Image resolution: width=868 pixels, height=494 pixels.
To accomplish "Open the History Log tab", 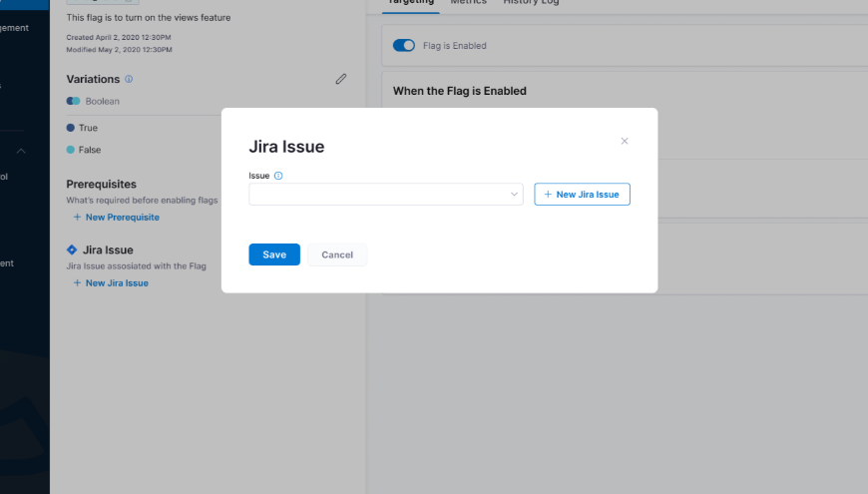I will pyautogui.click(x=531, y=3).
